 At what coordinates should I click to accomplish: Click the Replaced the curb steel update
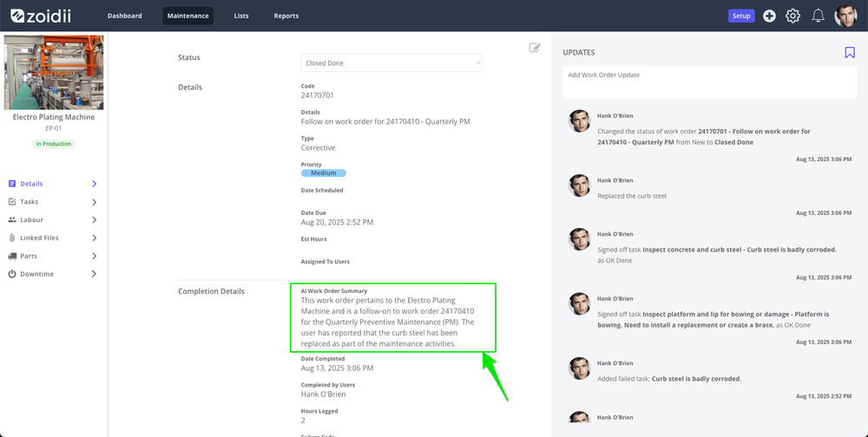pos(632,196)
